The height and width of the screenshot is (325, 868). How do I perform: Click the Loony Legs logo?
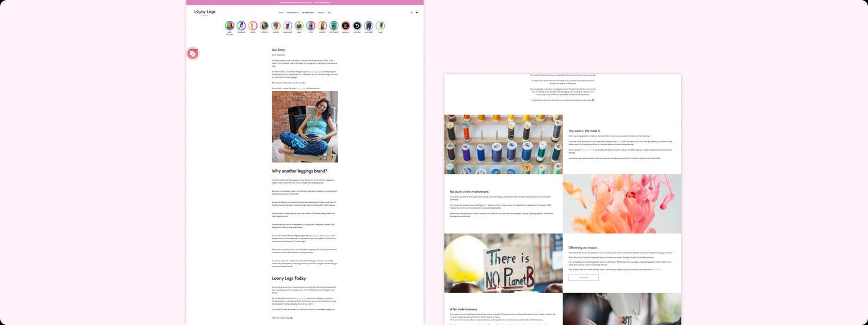(x=205, y=12)
